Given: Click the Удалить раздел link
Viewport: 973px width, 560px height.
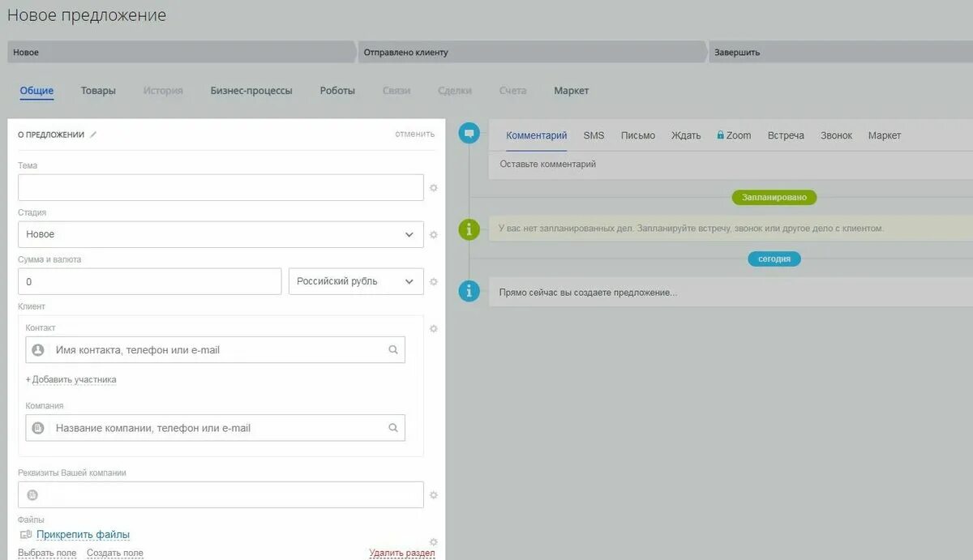Looking at the screenshot, I should tap(402, 553).
